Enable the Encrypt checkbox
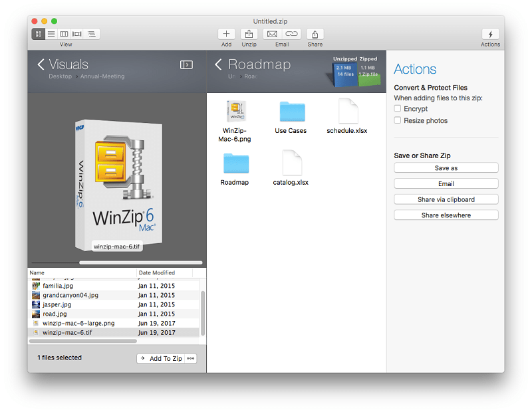The height and width of the screenshot is (412, 532). 398,108
